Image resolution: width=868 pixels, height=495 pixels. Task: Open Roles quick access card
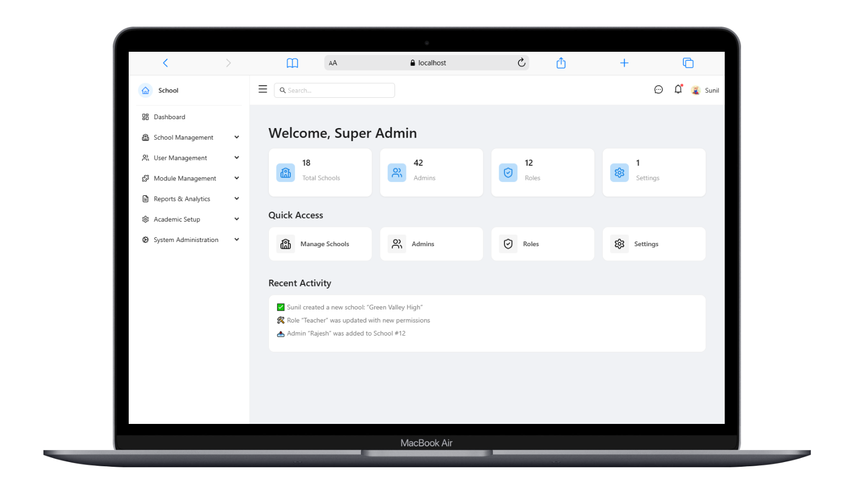543,244
